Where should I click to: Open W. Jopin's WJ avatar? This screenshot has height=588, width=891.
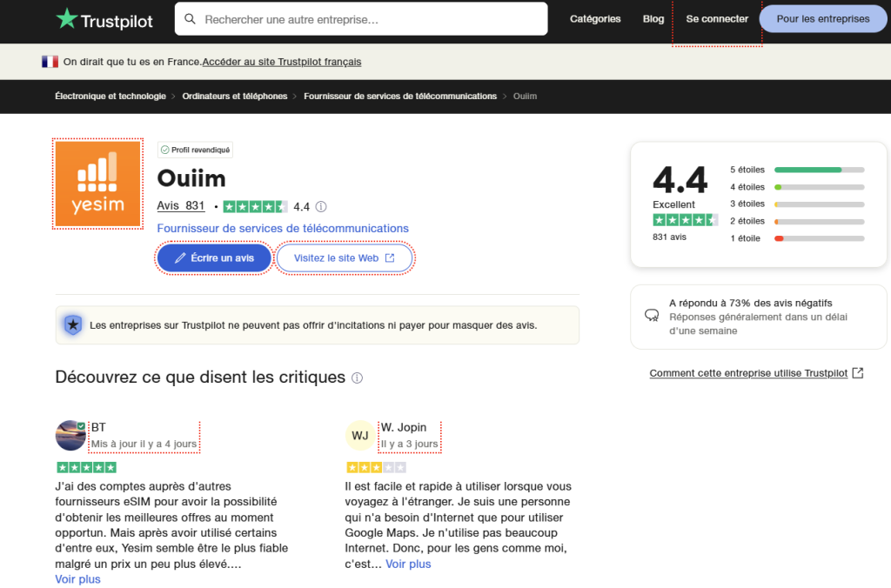(x=360, y=435)
